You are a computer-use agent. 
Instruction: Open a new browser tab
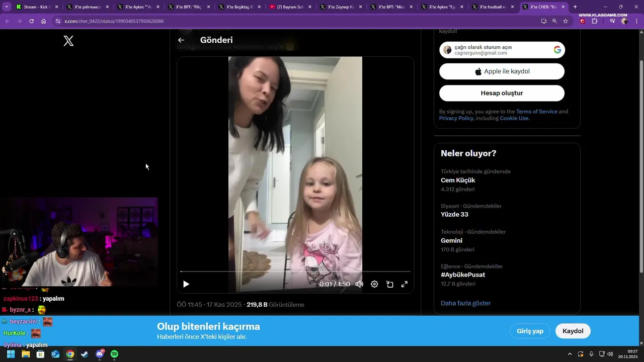click(x=575, y=7)
